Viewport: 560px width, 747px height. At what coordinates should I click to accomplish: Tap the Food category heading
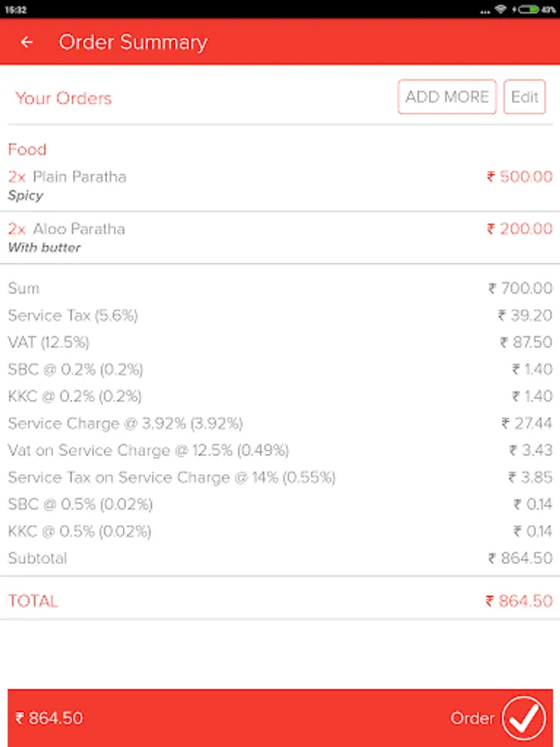click(x=27, y=149)
